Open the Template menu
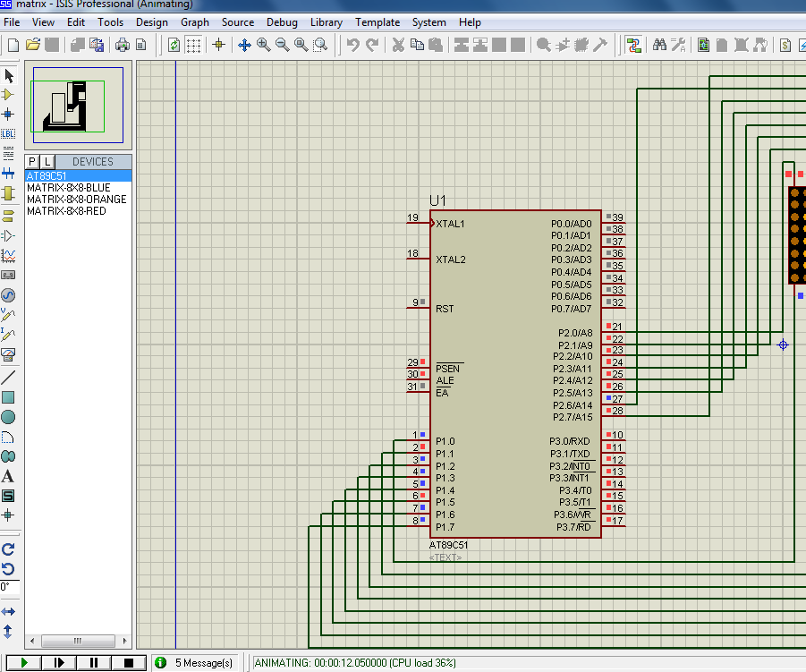Screen dimensions: 806x672 pos(378,22)
